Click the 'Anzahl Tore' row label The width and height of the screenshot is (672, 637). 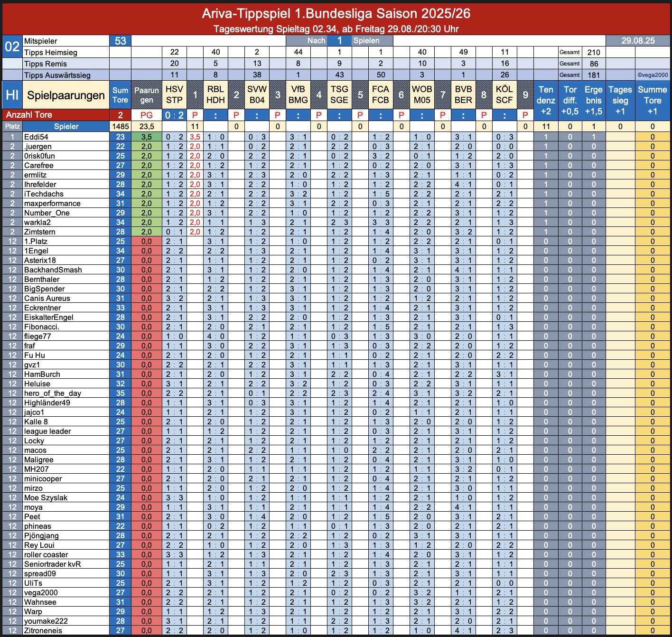pyautogui.click(x=56, y=115)
